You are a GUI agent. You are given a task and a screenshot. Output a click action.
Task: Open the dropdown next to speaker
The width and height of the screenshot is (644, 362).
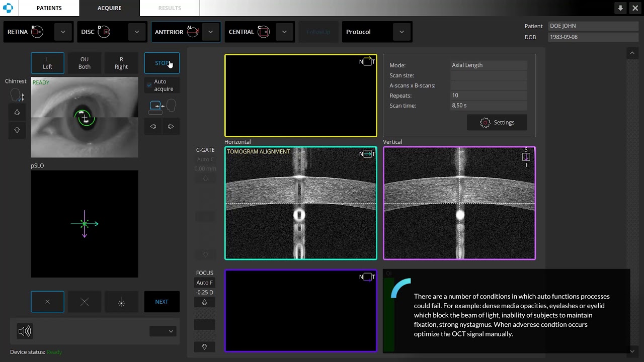pyautogui.click(x=163, y=331)
